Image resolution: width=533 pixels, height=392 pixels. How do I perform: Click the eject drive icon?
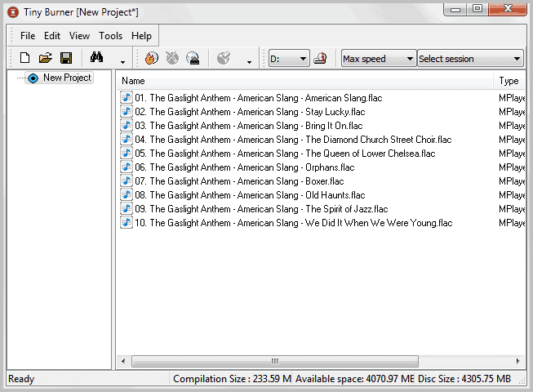[320, 59]
